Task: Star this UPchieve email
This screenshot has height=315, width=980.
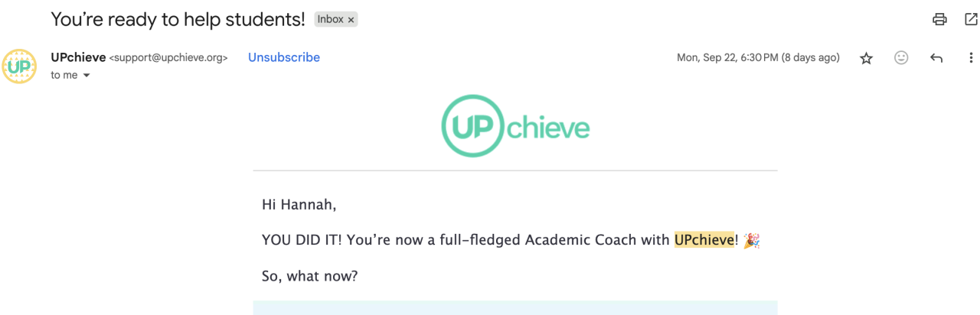Action: (866, 58)
